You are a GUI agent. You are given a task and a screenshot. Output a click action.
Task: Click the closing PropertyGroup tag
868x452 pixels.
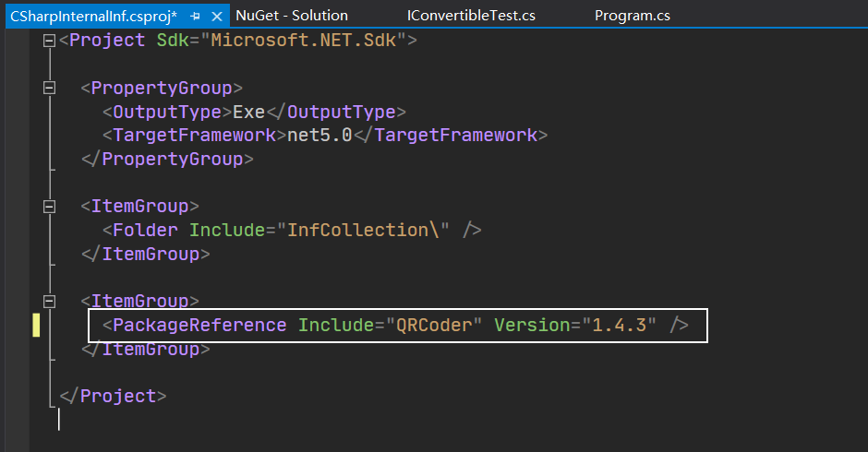[167, 160]
